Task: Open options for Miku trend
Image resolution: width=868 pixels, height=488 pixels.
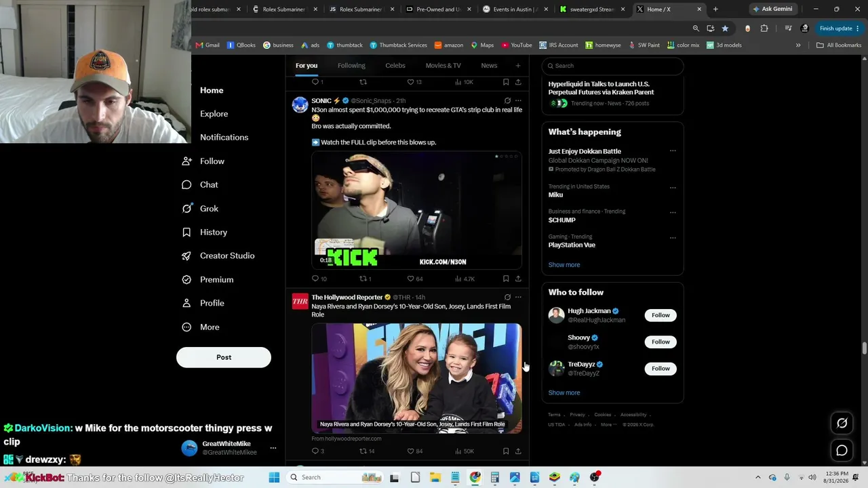Action: tap(673, 187)
